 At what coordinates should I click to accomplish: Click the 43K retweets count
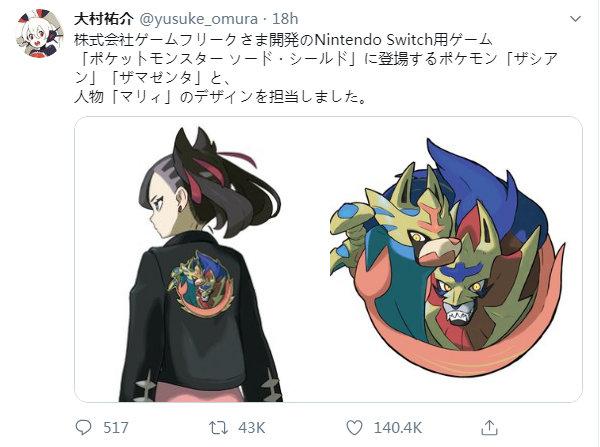coord(251,427)
